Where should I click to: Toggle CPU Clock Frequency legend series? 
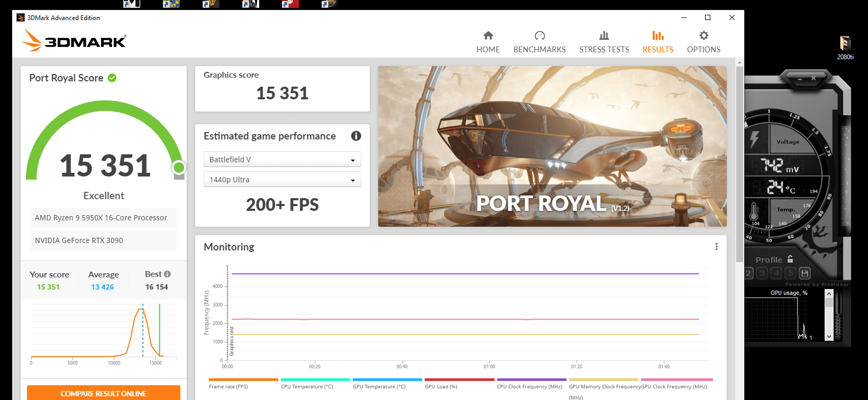pyautogui.click(x=531, y=383)
